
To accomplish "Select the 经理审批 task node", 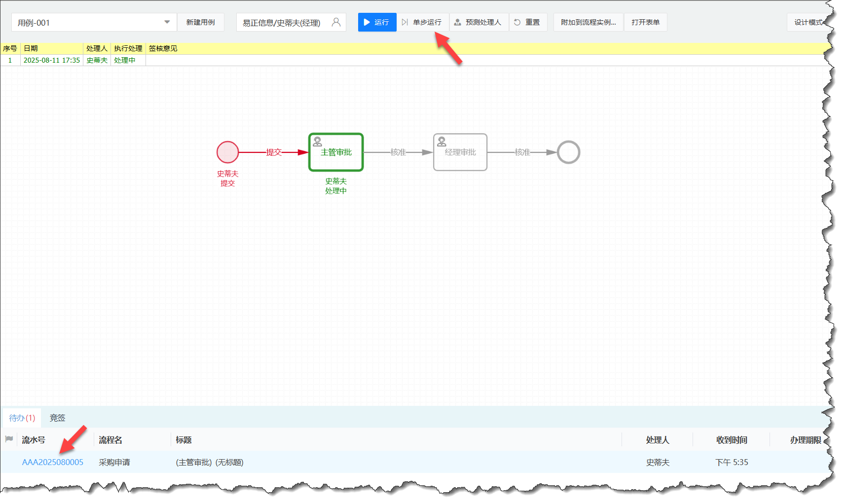I will pos(460,152).
